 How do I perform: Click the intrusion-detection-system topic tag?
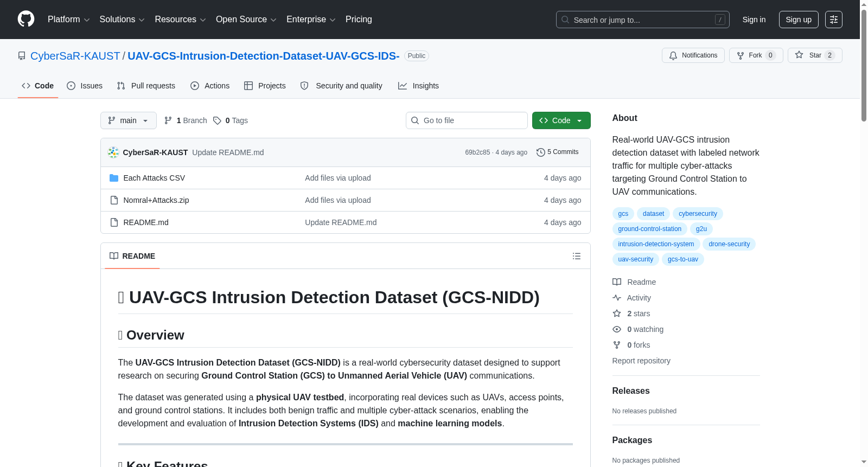[656, 244]
